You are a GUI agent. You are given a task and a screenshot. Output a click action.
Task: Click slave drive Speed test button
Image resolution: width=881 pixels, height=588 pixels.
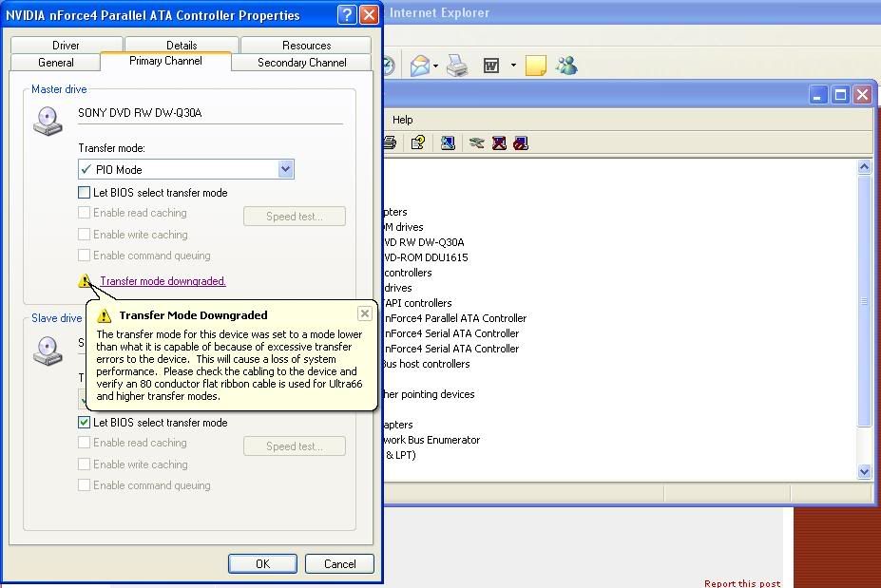[x=295, y=446]
